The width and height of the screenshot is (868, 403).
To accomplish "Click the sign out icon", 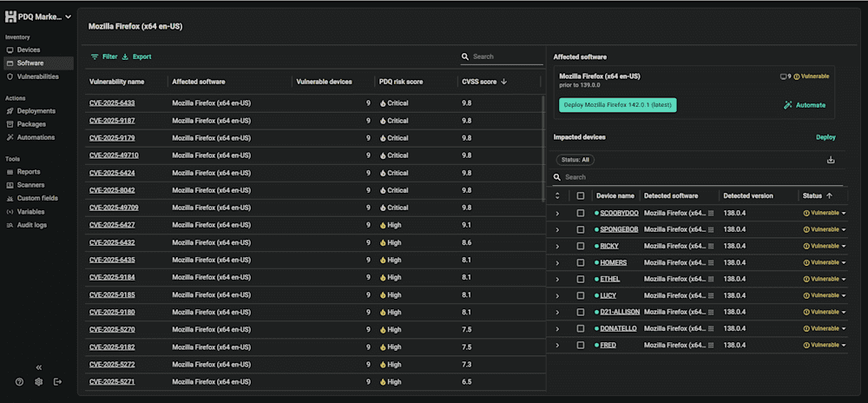I will [x=57, y=381].
